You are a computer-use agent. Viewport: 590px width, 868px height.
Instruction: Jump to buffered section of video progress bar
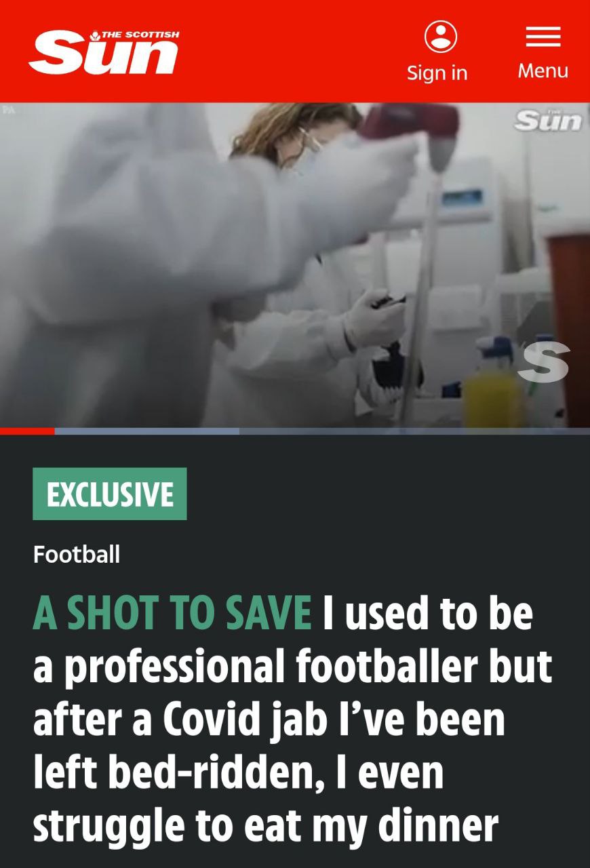[x=147, y=431]
